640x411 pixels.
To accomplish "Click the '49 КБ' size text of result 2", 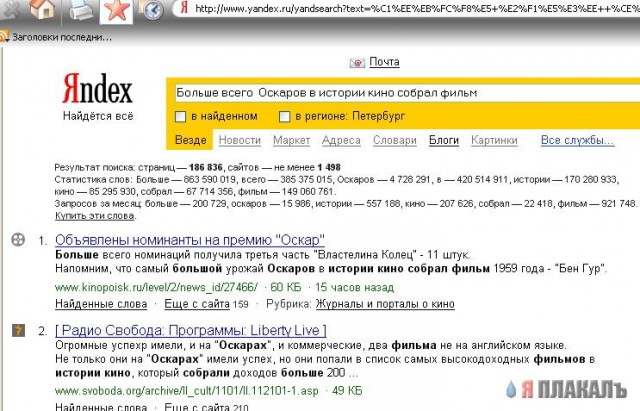I will [x=347, y=391].
